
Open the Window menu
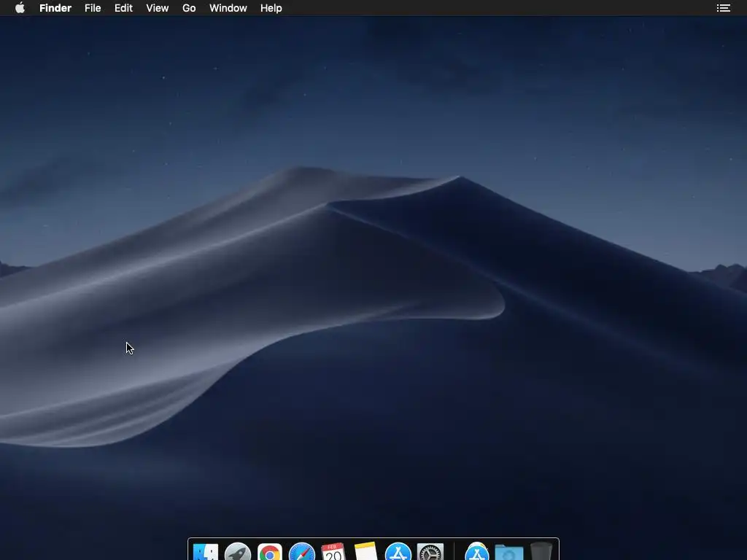(228, 8)
